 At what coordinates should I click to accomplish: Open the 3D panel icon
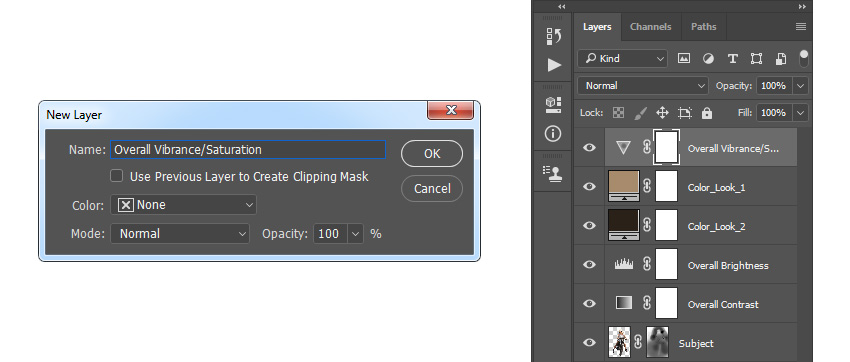pos(553,105)
